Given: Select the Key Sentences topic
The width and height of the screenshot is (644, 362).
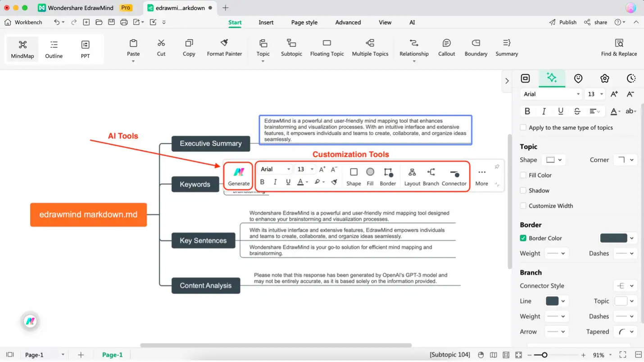Looking at the screenshot, I should point(203,240).
